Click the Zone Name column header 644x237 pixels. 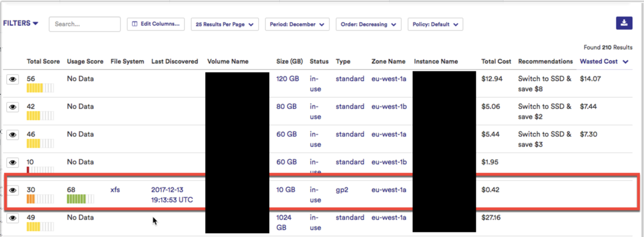click(x=389, y=61)
